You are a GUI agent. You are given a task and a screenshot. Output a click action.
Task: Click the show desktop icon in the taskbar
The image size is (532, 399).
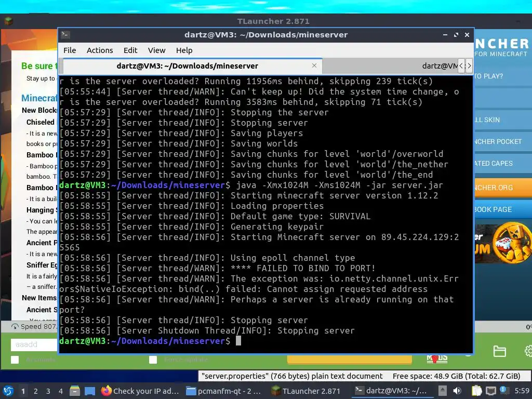(89, 391)
